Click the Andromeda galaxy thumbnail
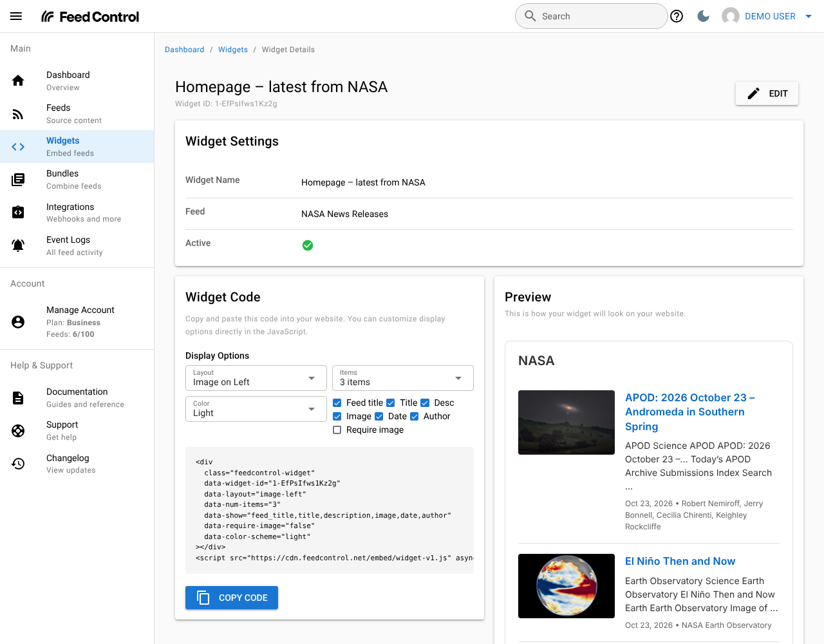The image size is (824, 644). (x=566, y=422)
